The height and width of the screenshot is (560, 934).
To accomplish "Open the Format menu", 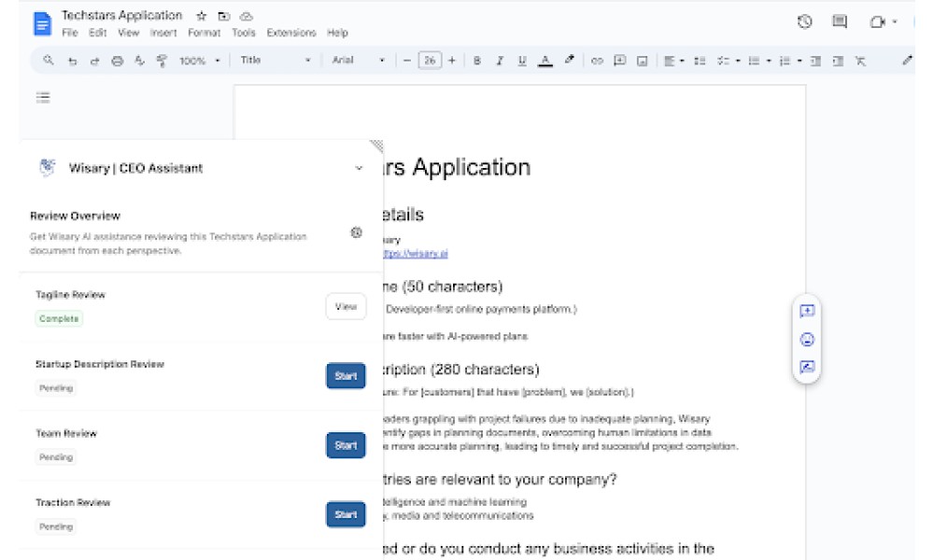I will (x=205, y=33).
